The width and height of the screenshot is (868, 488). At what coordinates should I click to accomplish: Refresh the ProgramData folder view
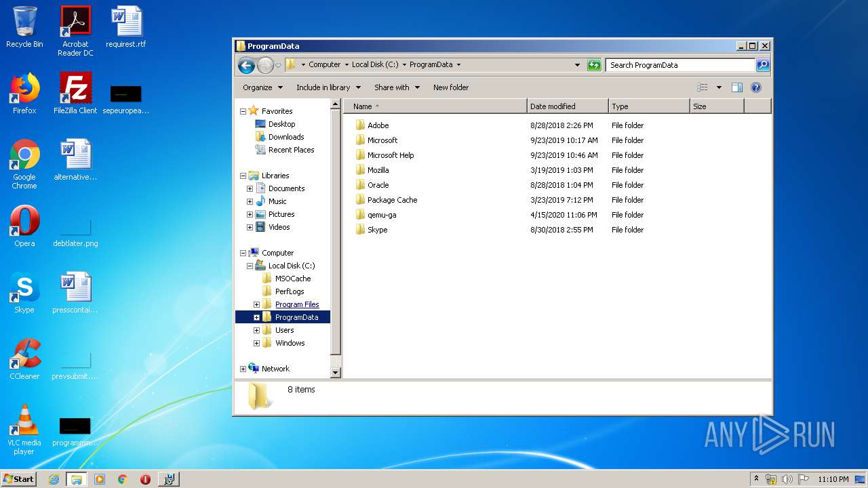[x=594, y=65]
